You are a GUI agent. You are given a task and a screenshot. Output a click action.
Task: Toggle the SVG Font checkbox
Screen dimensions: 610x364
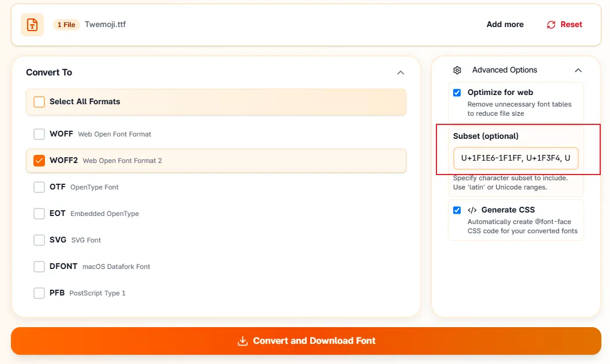click(x=39, y=240)
